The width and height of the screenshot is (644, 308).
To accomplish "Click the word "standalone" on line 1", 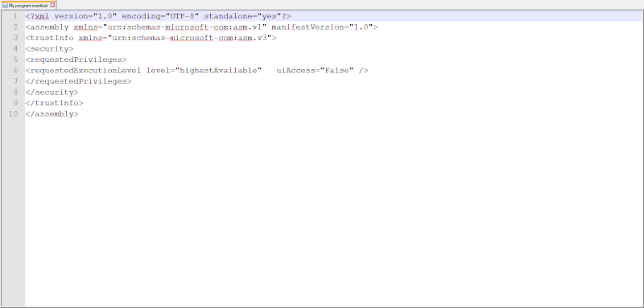I will (228, 16).
